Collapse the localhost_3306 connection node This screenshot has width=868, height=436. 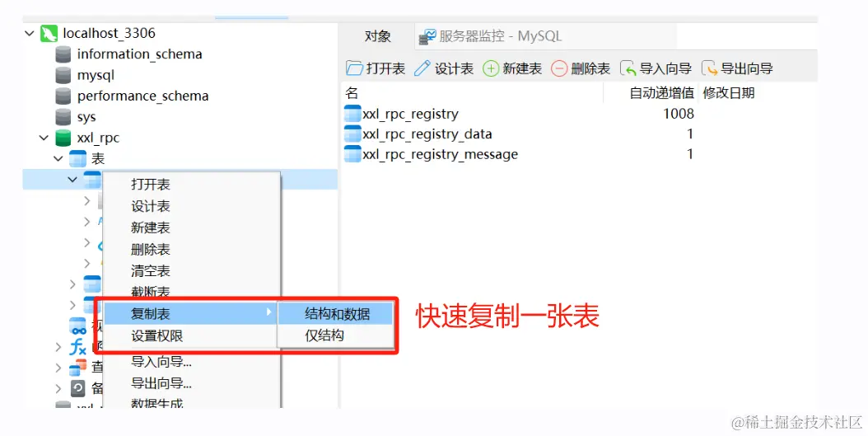point(30,34)
